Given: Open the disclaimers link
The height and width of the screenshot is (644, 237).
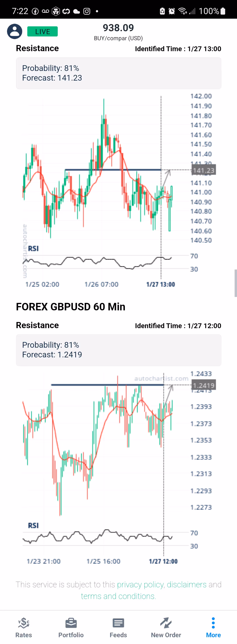Looking at the screenshot, I should point(187,584).
